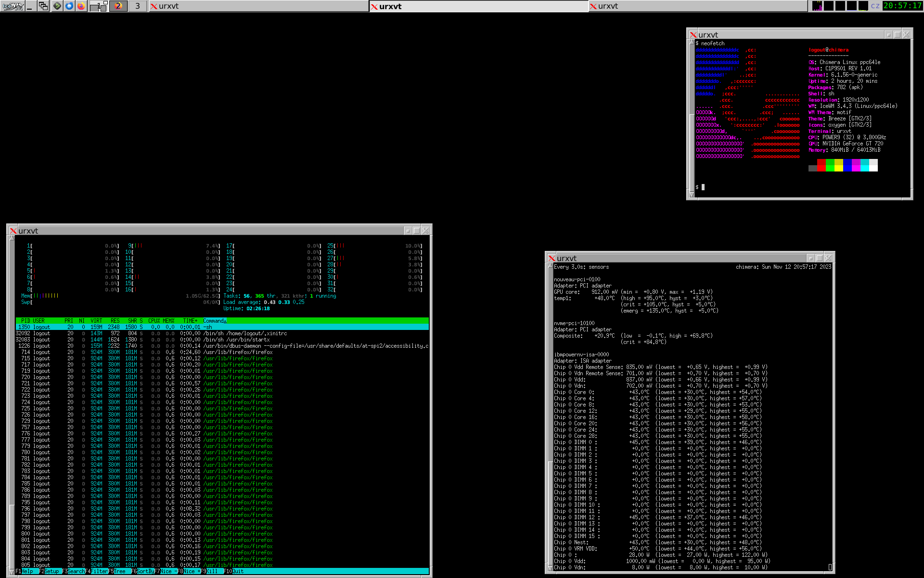
Task: Launch Thunderbird from the taskbar
Action: (x=69, y=6)
